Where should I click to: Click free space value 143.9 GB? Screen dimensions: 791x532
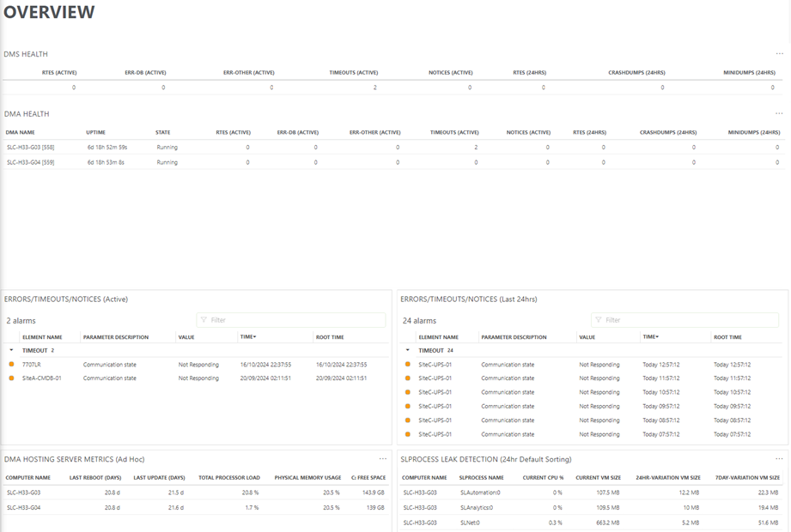[x=374, y=493]
